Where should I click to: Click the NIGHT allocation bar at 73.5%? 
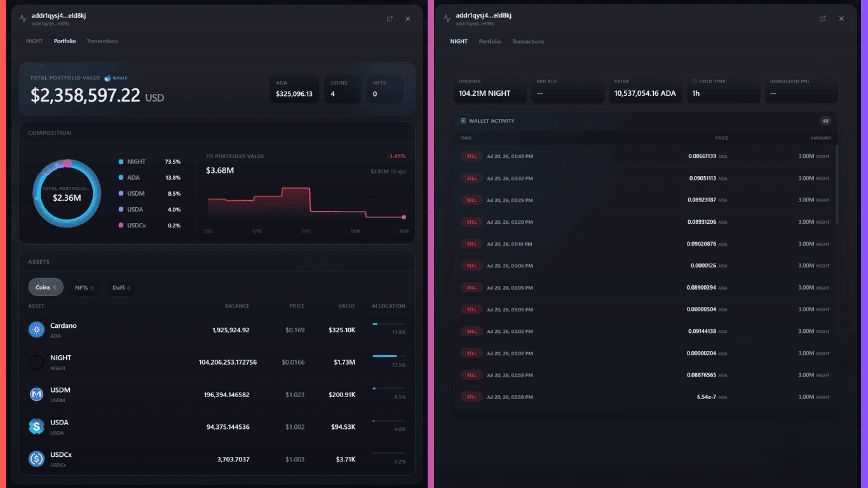click(389, 356)
